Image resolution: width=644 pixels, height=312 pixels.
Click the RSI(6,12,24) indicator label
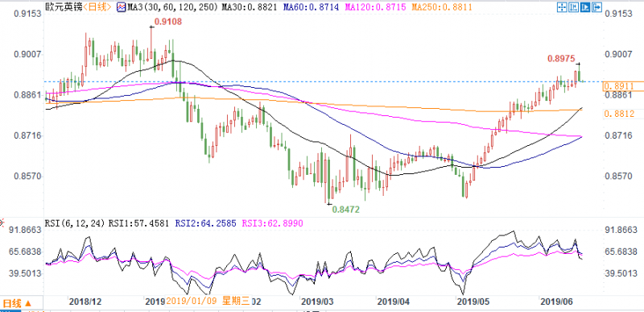(76, 223)
